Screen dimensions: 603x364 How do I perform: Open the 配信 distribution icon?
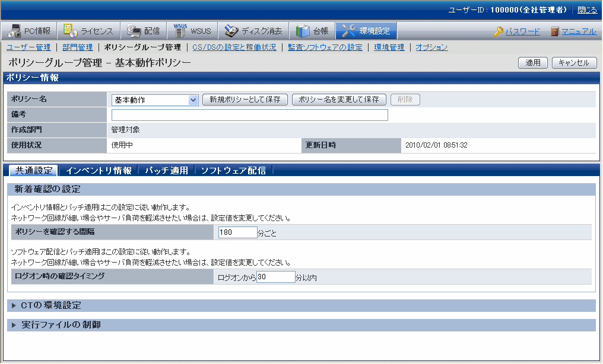(134, 31)
